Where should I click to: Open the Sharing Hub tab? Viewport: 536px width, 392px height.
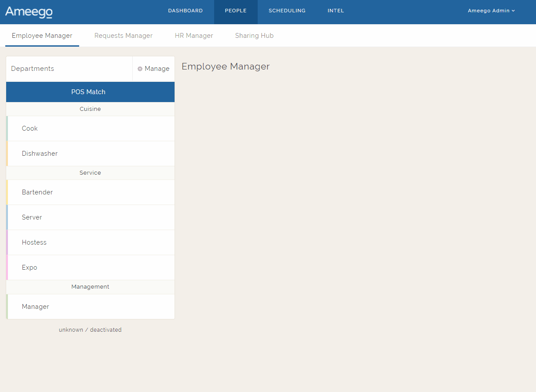coord(254,36)
